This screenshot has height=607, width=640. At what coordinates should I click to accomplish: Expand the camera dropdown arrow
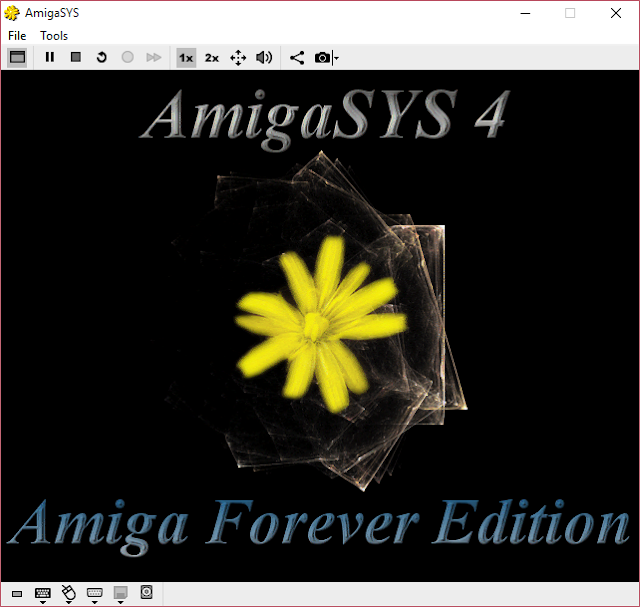click(x=336, y=58)
